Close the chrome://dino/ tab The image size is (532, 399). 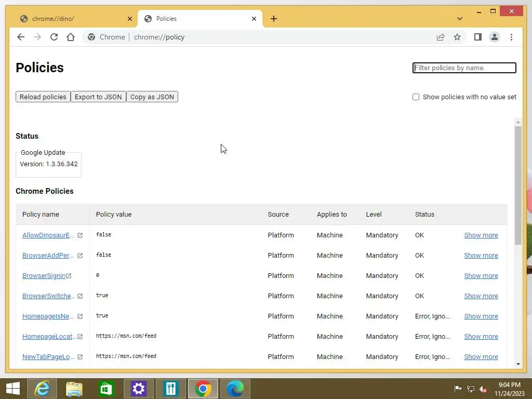pyautogui.click(x=129, y=19)
